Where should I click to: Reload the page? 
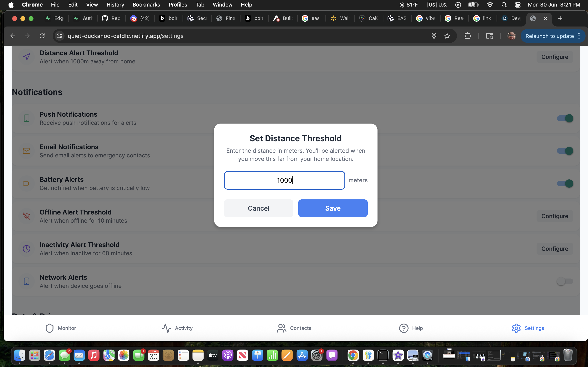point(42,36)
